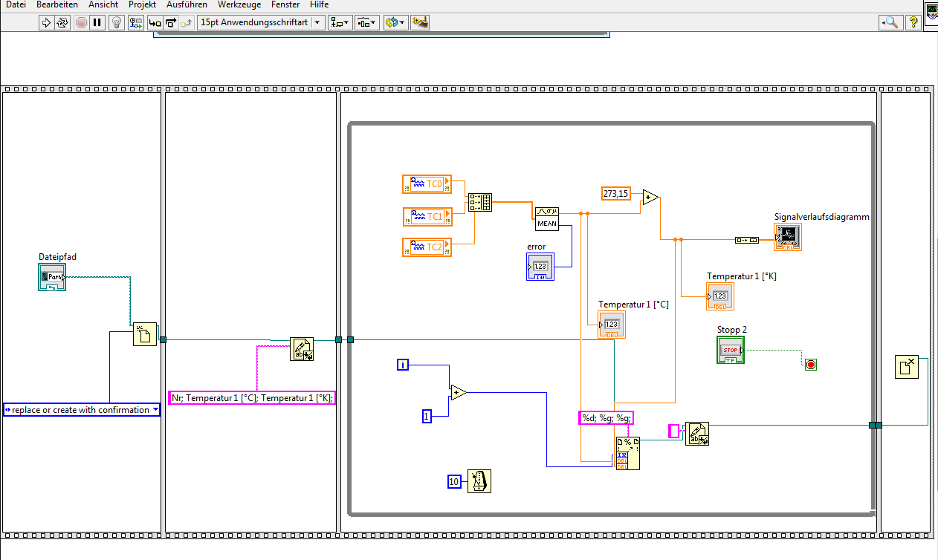Open the Ansicht menu

pos(103,4)
